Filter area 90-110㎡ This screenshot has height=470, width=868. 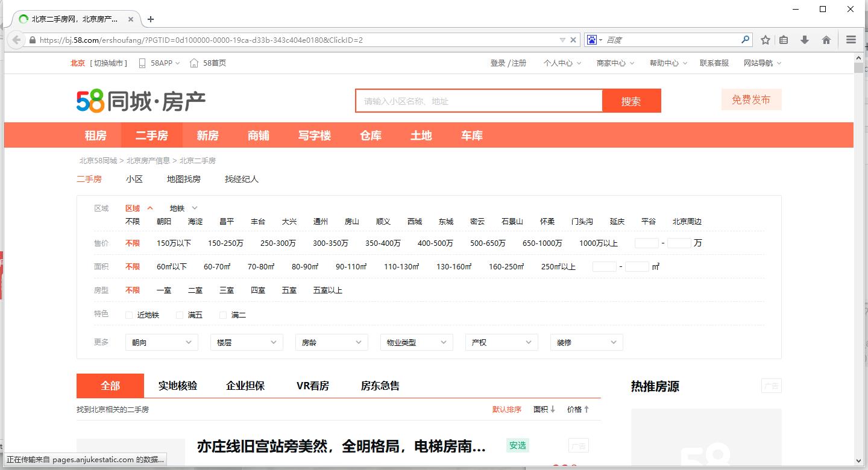pos(351,266)
